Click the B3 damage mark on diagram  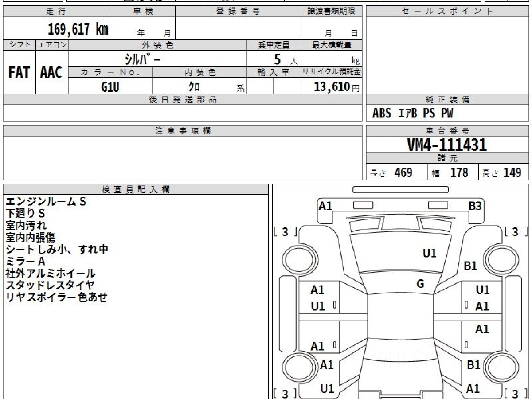(475, 206)
